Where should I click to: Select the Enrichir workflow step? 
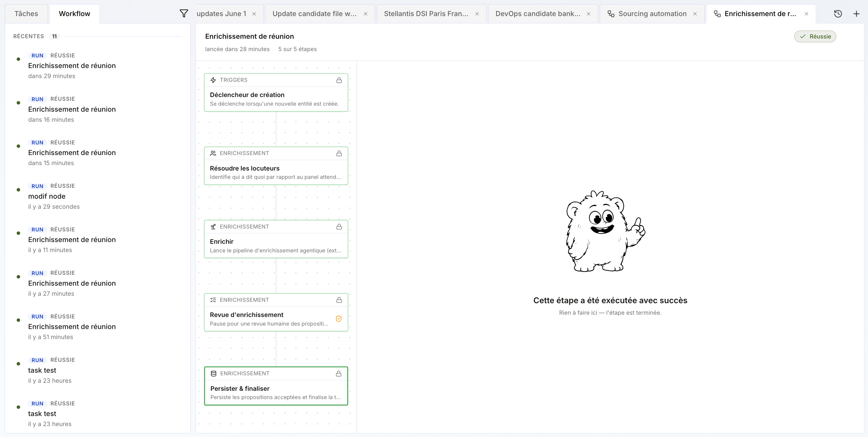click(x=276, y=239)
